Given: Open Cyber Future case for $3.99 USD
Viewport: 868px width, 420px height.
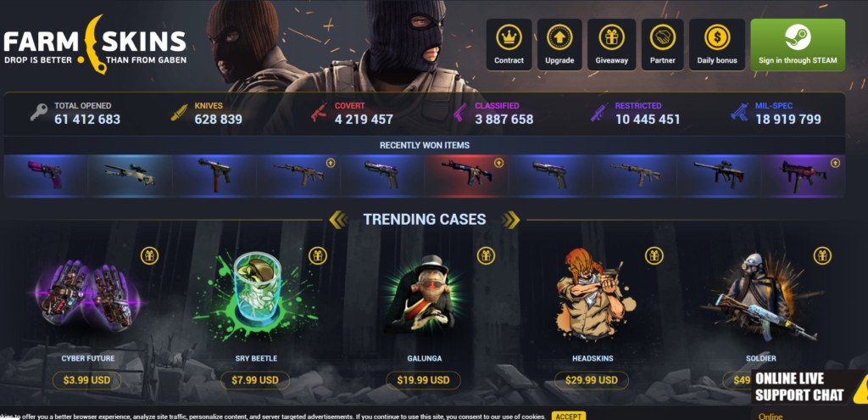Looking at the screenshot, I should coord(87,381).
